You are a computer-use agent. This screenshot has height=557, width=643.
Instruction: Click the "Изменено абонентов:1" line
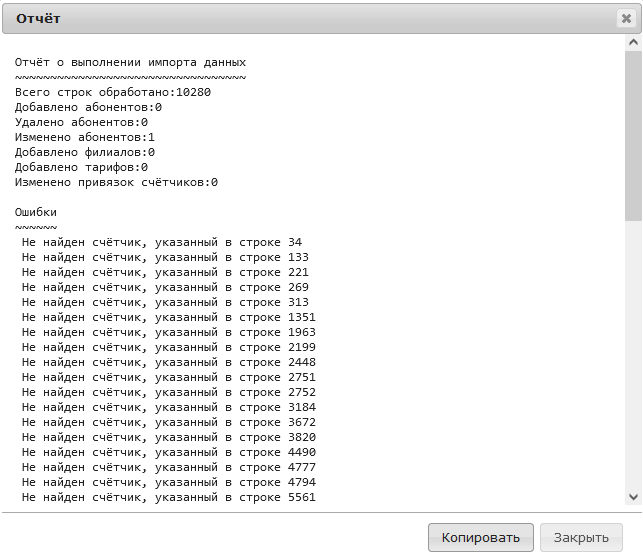(85, 137)
